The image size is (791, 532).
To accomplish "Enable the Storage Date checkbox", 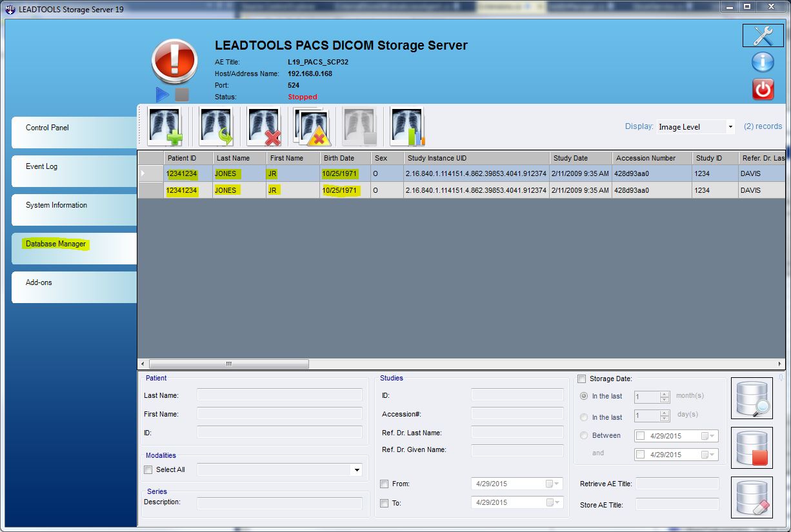I will coord(581,379).
